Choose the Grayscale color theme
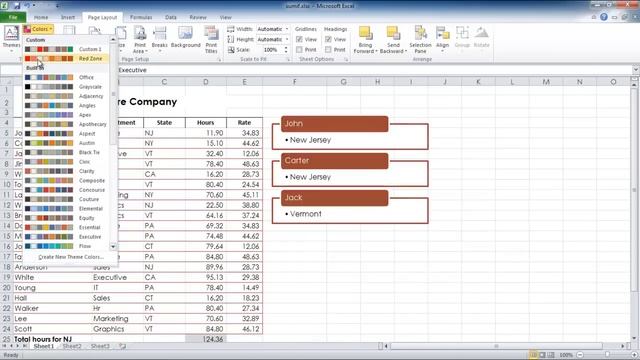Viewport: 640px width, 360px height. tap(67, 87)
